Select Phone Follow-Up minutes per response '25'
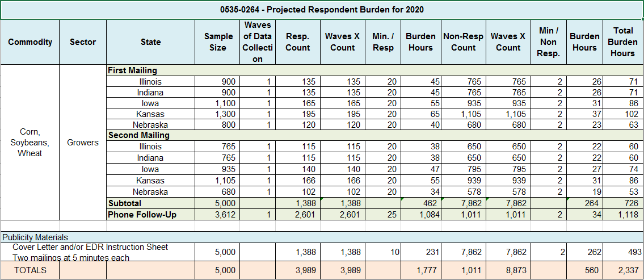The image size is (644, 280). [383, 214]
